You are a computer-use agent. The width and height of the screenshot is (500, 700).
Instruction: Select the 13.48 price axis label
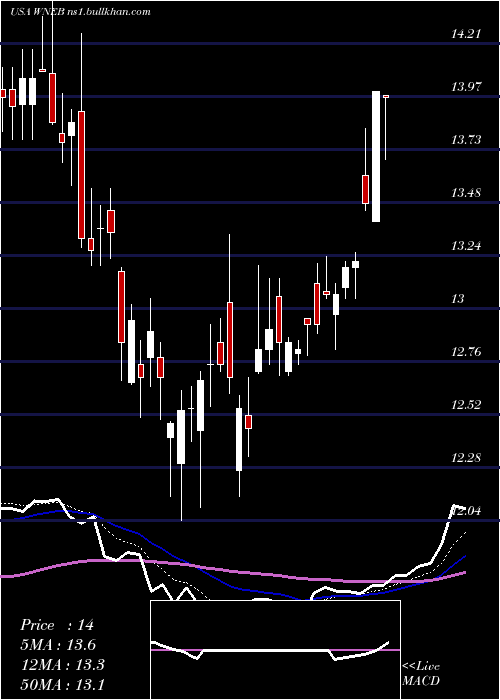[x=466, y=193]
